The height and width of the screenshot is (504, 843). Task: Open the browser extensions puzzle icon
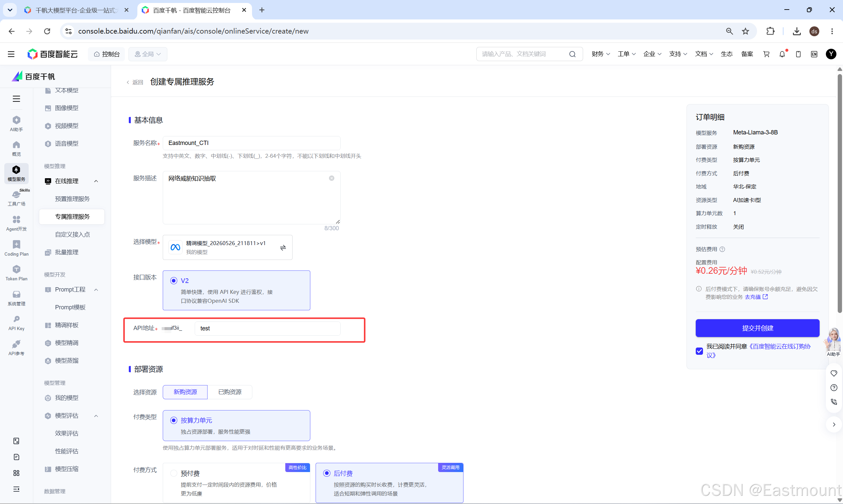[770, 31]
